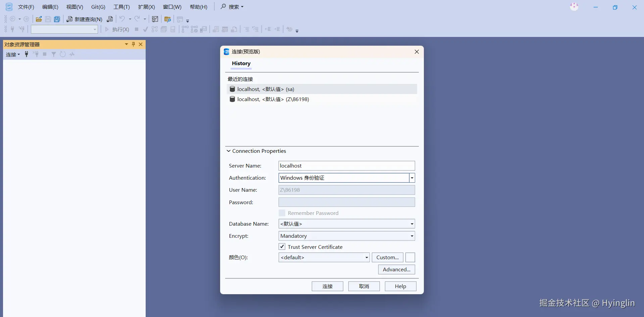Image resolution: width=644 pixels, height=317 pixels.
Task: Click the Results to File icon
Action: pyautogui.click(x=234, y=29)
